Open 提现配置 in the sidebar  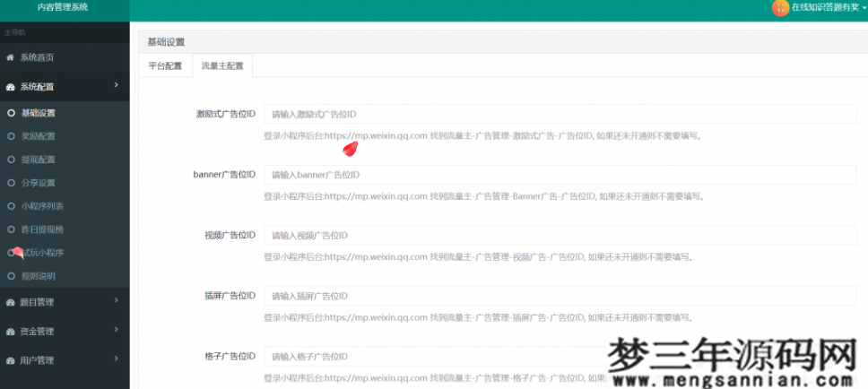38,160
